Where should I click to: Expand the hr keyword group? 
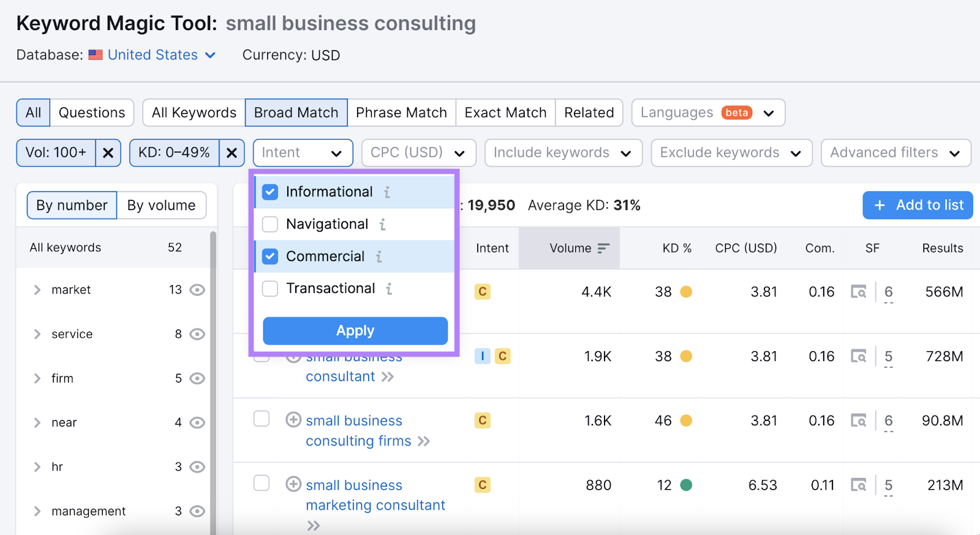37,467
